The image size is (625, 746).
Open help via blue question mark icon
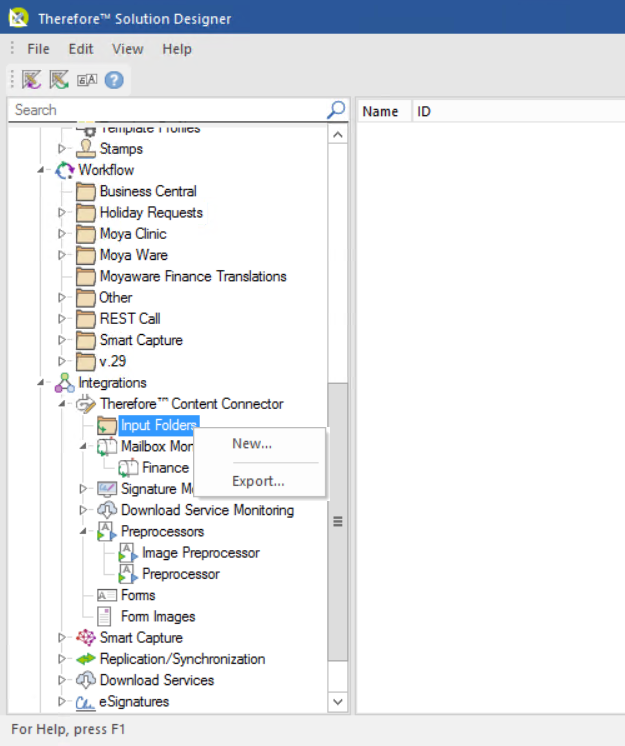pos(114,80)
